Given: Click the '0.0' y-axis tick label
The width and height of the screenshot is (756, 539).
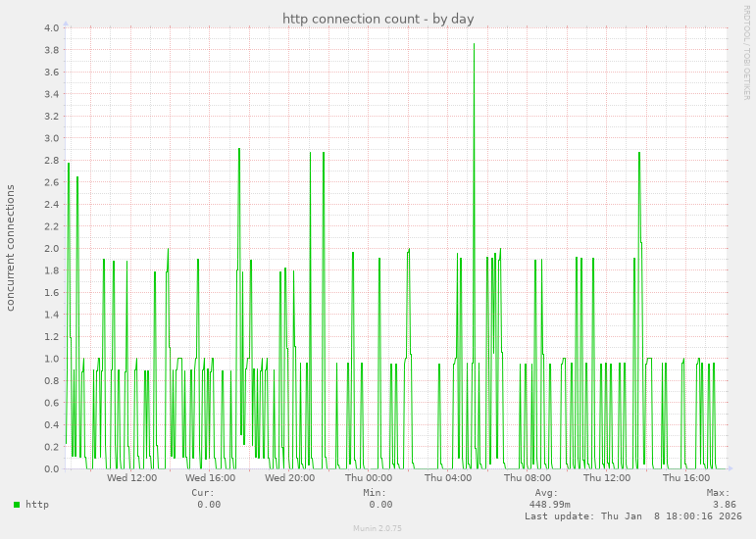Looking at the screenshot, I should pos(52,469).
